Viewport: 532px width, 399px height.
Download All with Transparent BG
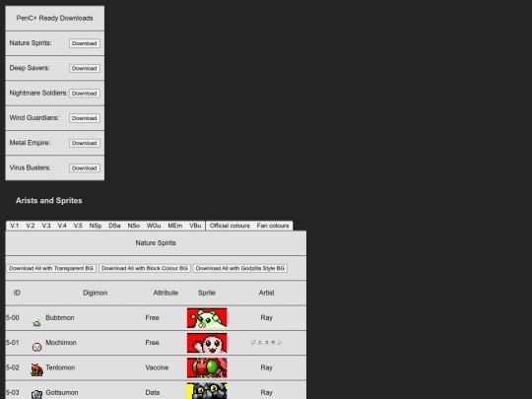click(51, 268)
